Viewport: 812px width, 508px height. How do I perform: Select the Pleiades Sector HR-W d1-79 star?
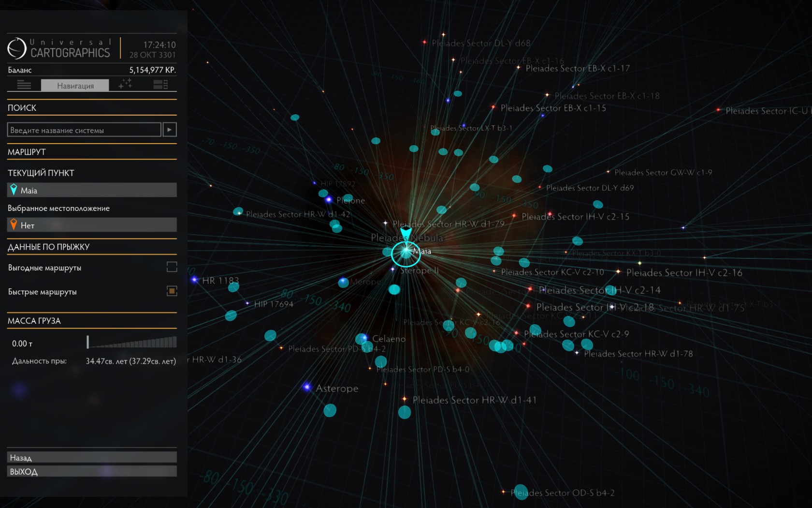click(385, 223)
